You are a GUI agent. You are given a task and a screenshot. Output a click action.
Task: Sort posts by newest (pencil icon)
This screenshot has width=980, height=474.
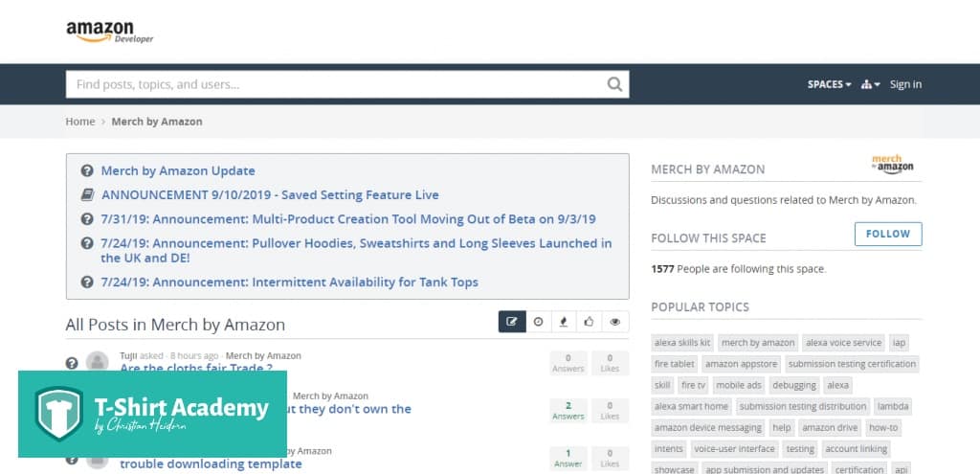512,322
